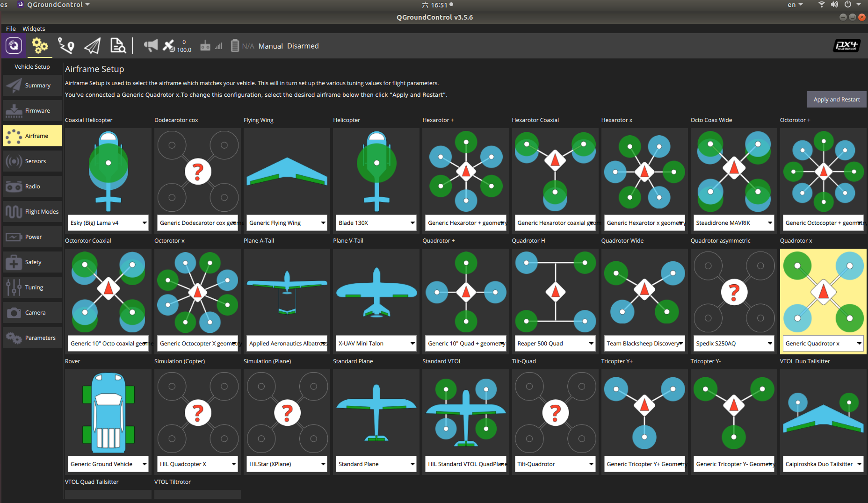The width and height of the screenshot is (868, 503).
Task: Open the Sensors setup page
Action: pyautogui.click(x=32, y=161)
